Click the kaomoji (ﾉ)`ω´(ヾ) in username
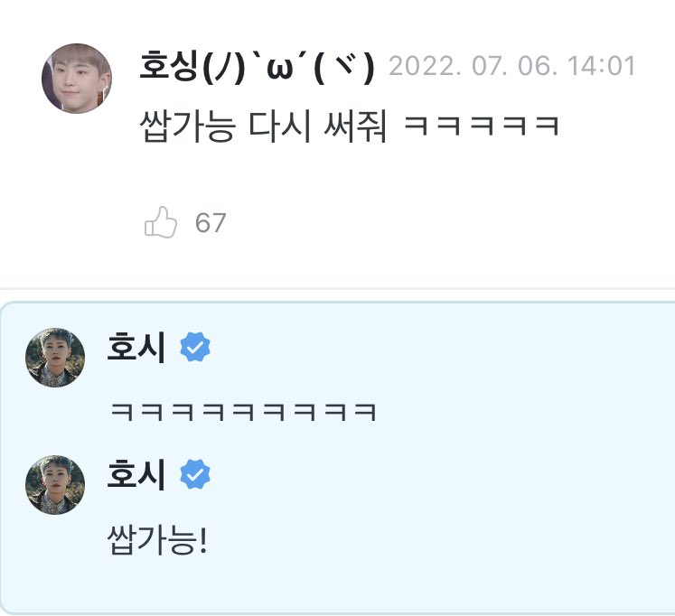The height and width of the screenshot is (616, 675). click(x=288, y=67)
